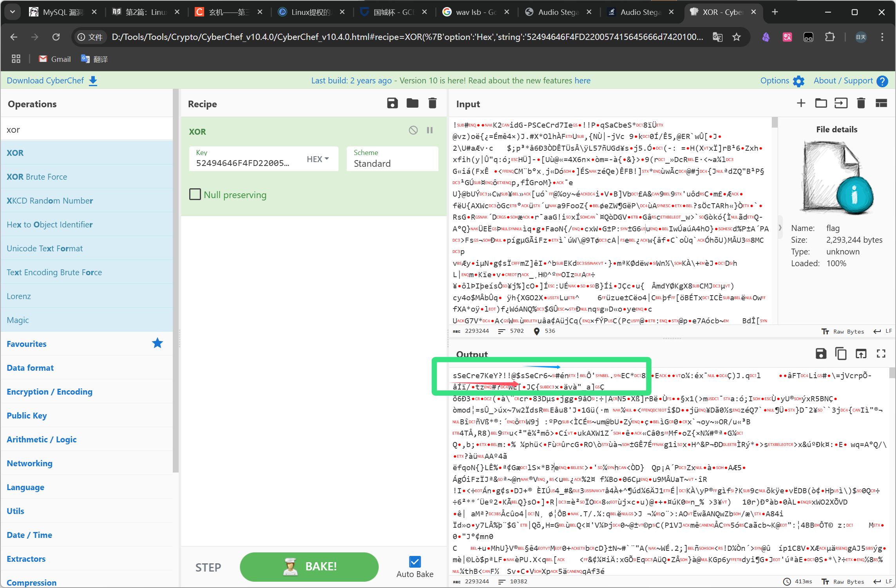Switch to the wav lsb Google tab
896x588 pixels.
coord(476,12)
